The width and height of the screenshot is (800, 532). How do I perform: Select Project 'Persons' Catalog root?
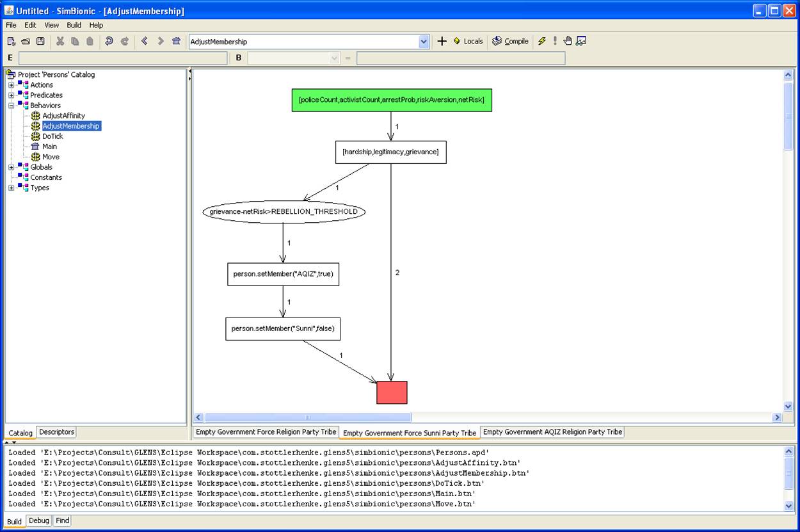(x=56, y=75)
